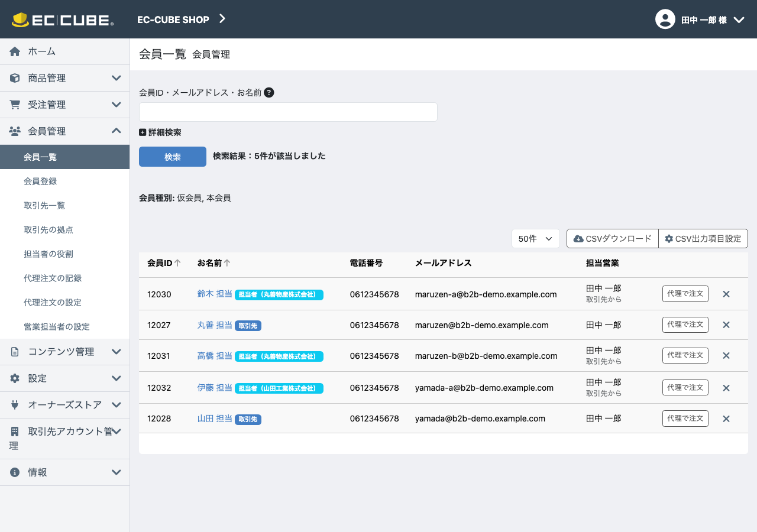Image resolution: width=757 pixels, height=532 pixels.
Task: Open 担当者の役割 submenu item
Action: pos(64,254)
